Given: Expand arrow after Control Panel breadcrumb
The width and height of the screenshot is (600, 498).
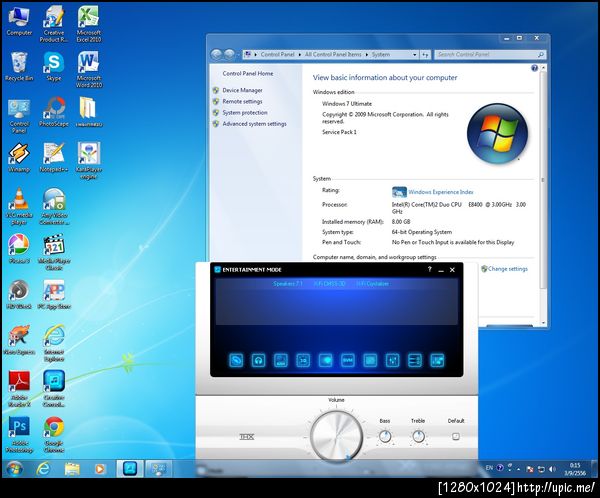Looking at the screenshot, I should 300,55.
